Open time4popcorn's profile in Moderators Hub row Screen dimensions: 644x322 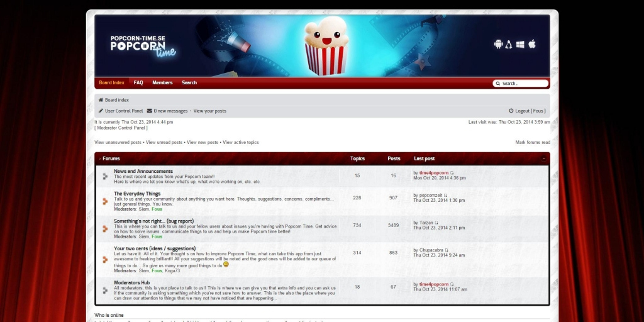point(434,284)
